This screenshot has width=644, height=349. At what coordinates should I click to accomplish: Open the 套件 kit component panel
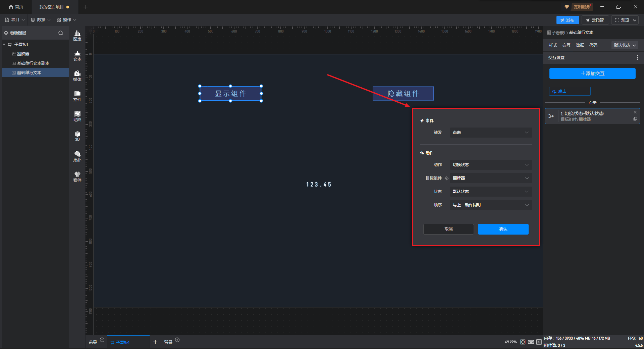(77, 177)
